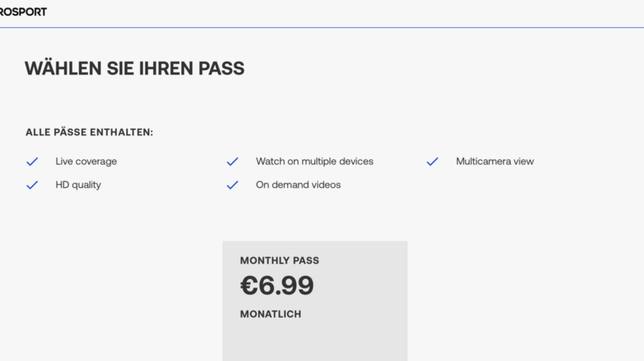Click the checkmark beside HD quality

[32, 185]
